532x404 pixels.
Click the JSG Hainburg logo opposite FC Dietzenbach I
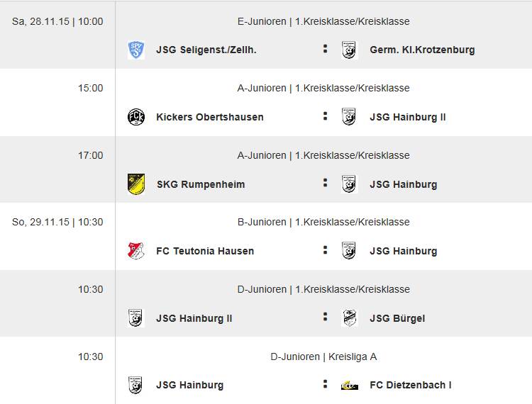135,385
